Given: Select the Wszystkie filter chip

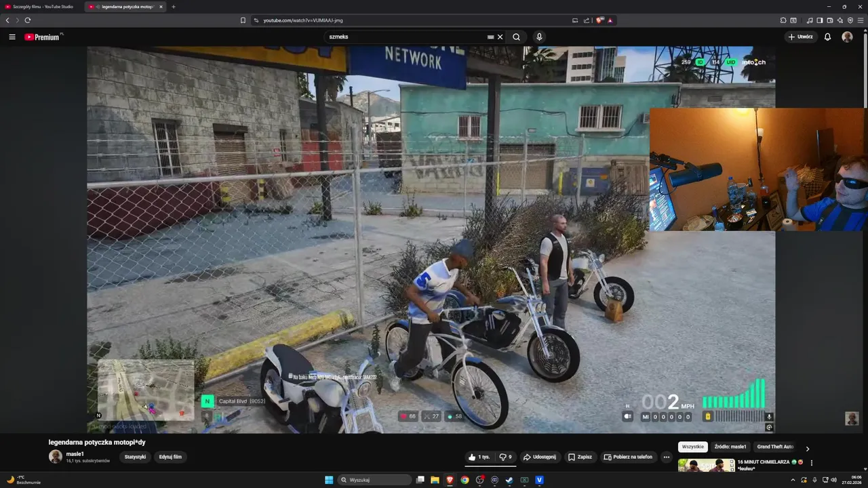Looking at the screenshot, I should click(693, 447).
